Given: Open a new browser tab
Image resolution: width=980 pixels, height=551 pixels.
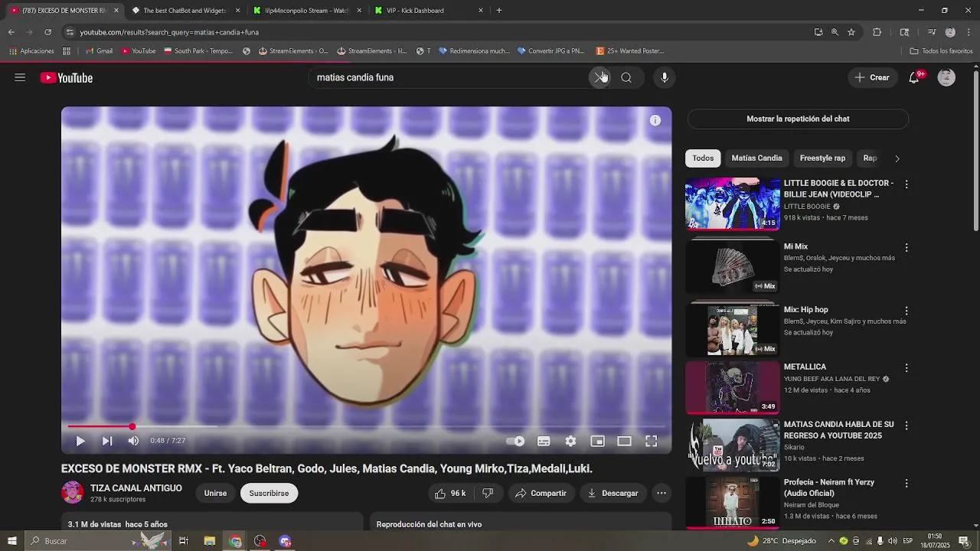Looking at the screenshot, I should 499,11.
